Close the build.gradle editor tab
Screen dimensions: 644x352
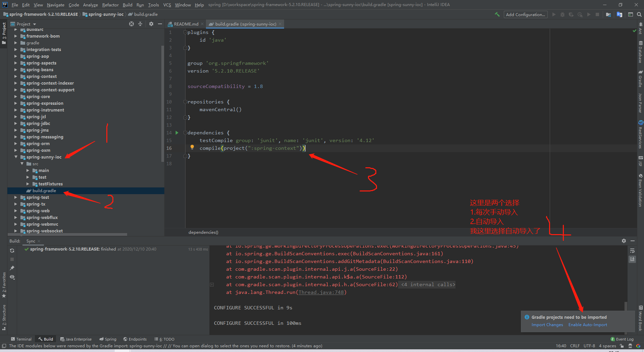(x=280, y=24)
